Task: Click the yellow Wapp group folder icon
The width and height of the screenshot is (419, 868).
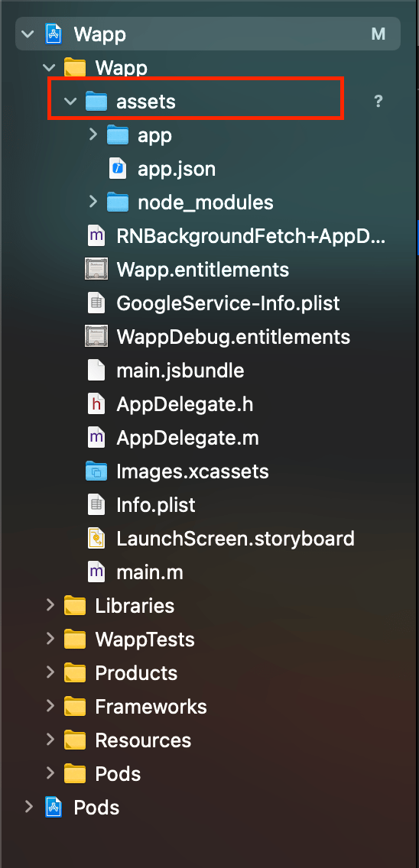Action: click(x=75, y=68)
